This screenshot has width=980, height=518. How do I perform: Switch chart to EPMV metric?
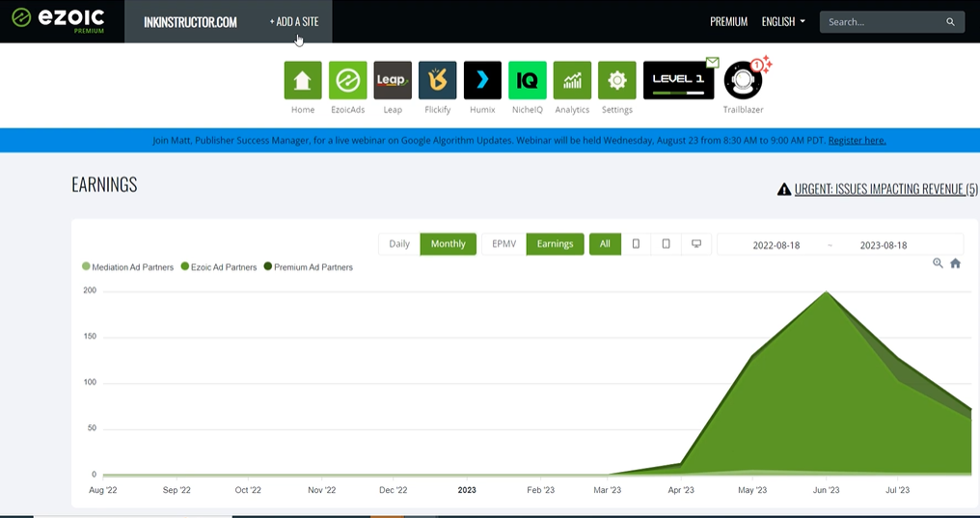pyautogui.click(x=504, y=244)
